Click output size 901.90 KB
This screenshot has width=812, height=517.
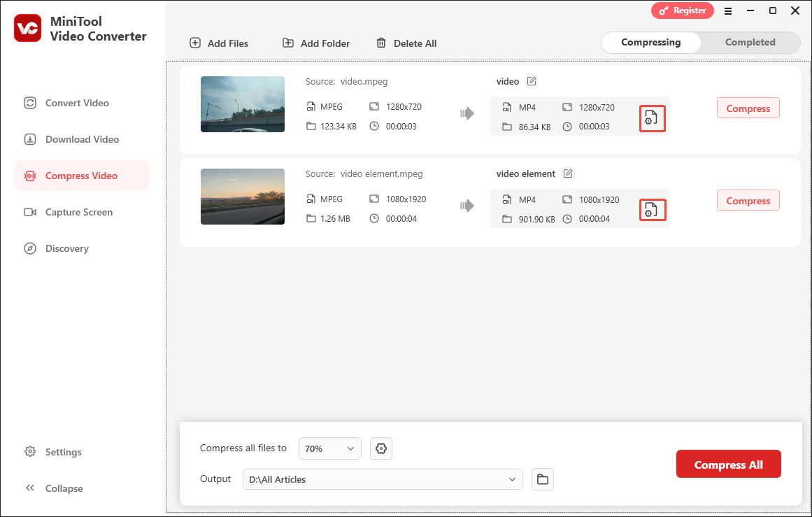[x=536, y=219]
